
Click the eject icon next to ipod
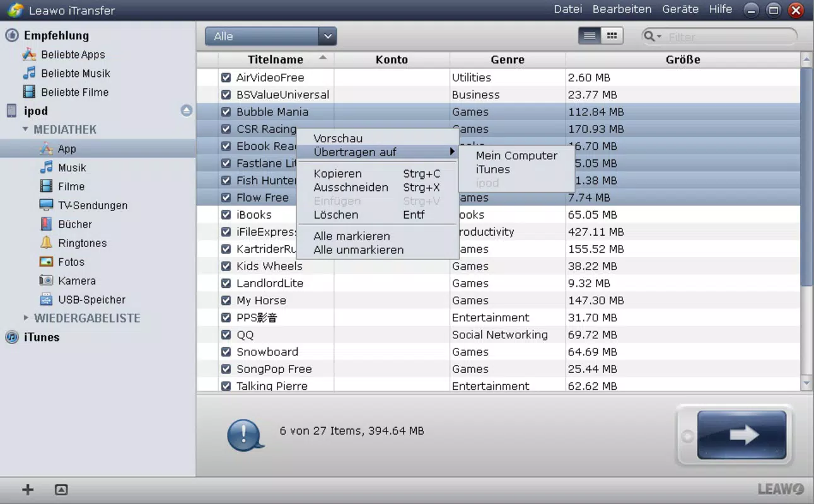click(x=187, y=110)
